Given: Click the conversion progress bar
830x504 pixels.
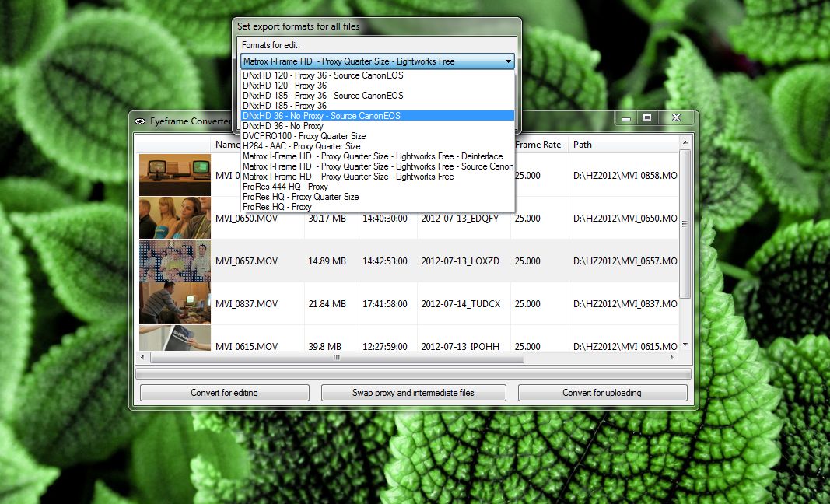Looking at the screenshot, I should point(413,374).
